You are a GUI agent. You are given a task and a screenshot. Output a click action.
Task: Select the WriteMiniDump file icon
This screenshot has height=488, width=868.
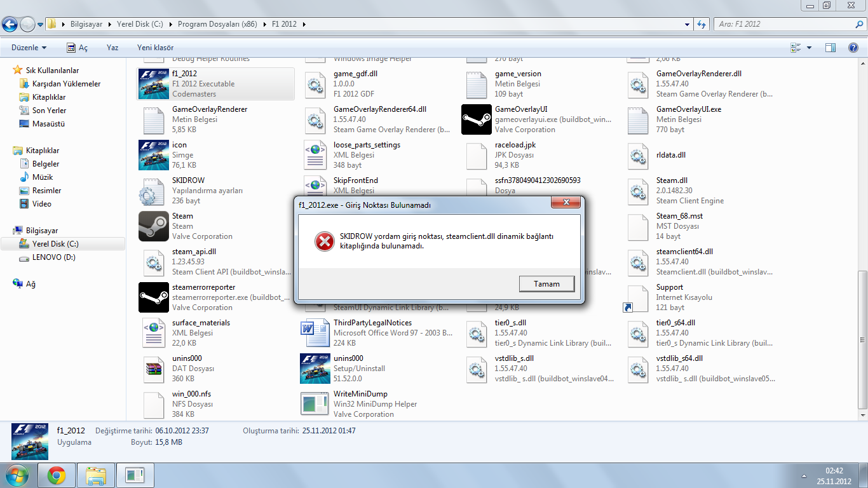point(315,404)
